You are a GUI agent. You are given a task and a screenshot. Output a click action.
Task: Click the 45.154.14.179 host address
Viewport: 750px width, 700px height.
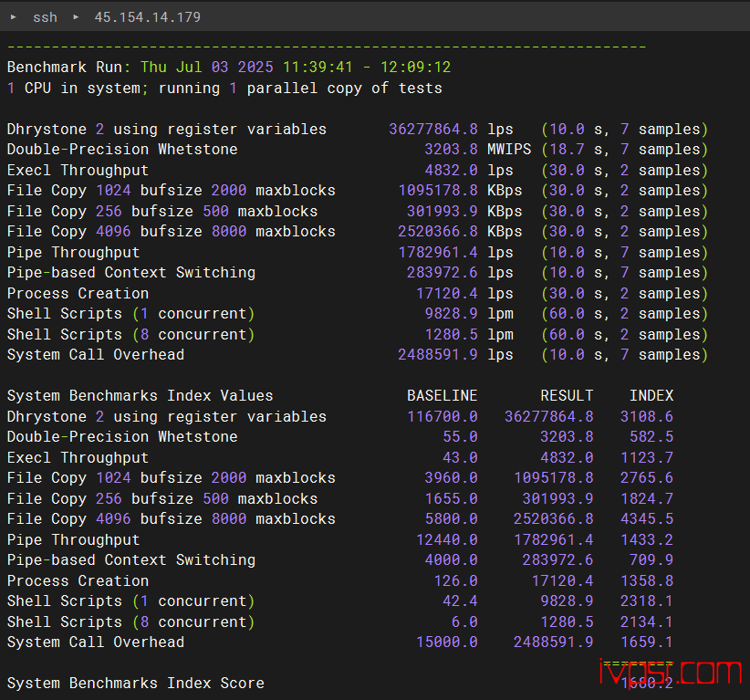tap(147, 17)
